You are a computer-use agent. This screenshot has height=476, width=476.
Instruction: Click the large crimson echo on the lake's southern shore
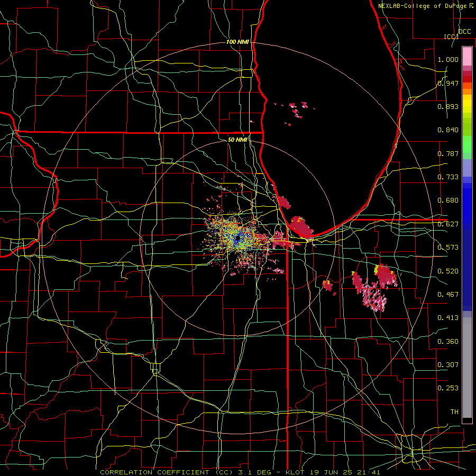[x=301, y=227]
